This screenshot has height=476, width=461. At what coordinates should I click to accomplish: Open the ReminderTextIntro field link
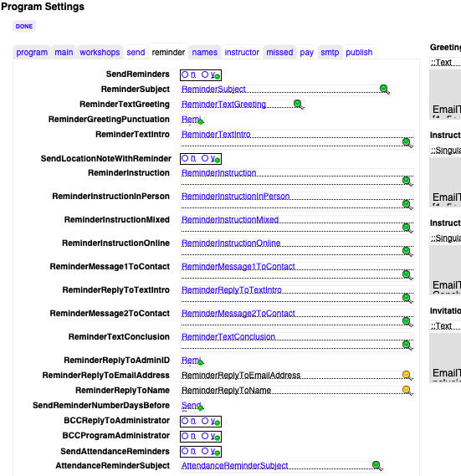coord(216,134)
